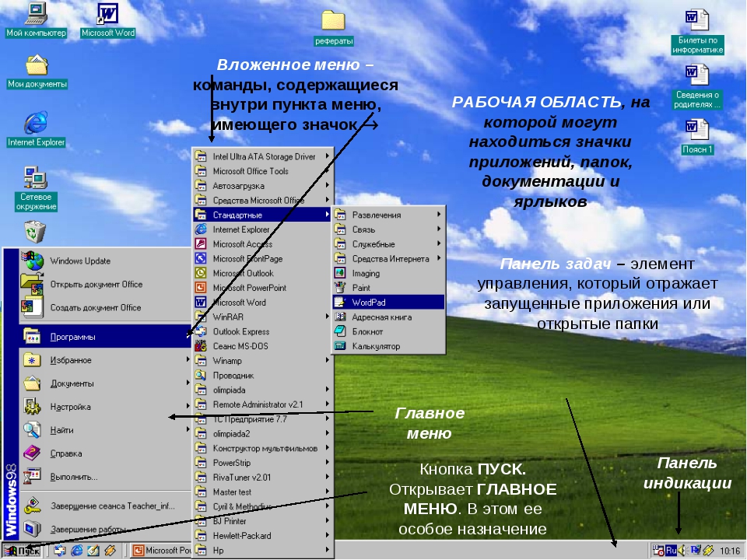The height and width of the screenshot is (560, 747).
Task: Select Microsoft Office Tools program folder
Action: (262, 171)
